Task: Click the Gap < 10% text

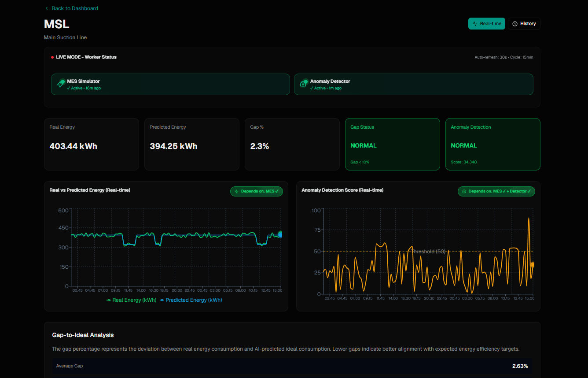Action: (x=360, y=162)
